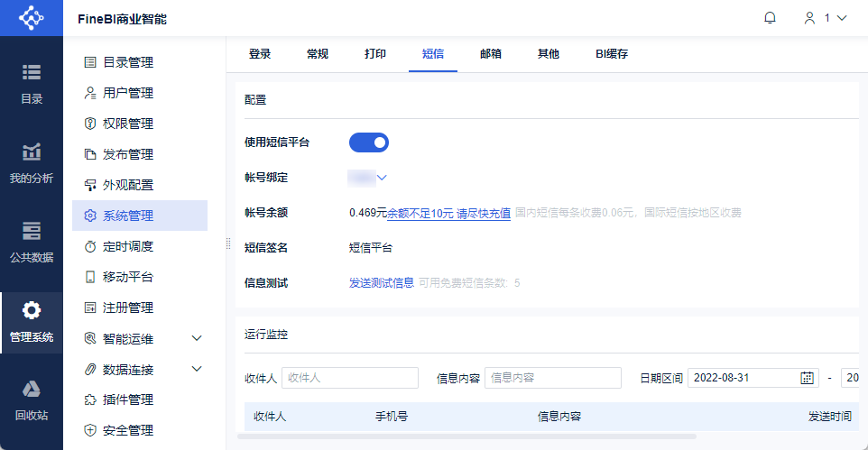
Task: Click the 收件人 input field
Action: click(350, 378)
